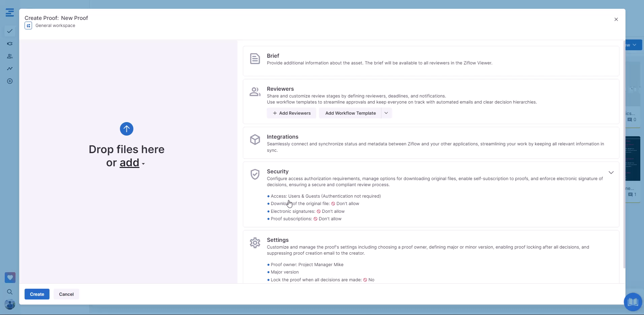Open the help book icon bottom right

(633, 302)
